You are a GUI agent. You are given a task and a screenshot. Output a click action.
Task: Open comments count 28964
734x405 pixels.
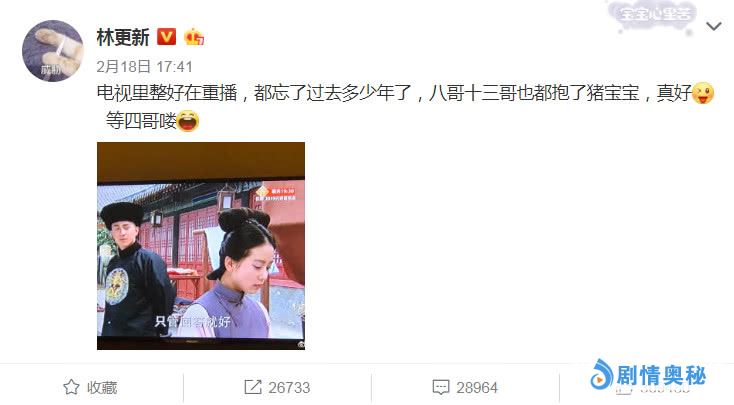(x=477, y=388)
